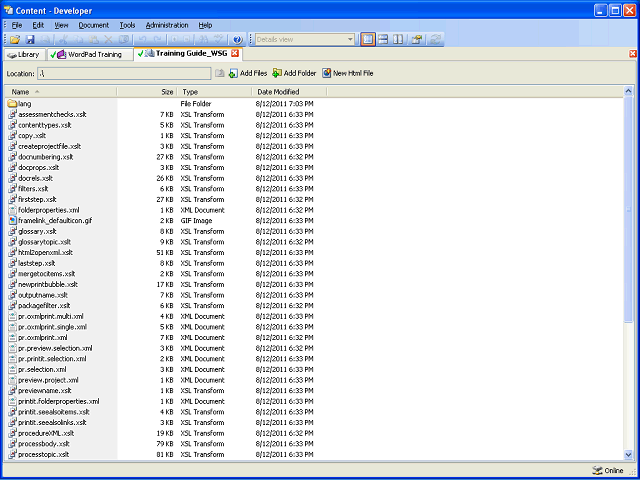The width and height of the screenshot is (640, 480).
Task: Click the New Html File button label
Action: coord(353,73)
